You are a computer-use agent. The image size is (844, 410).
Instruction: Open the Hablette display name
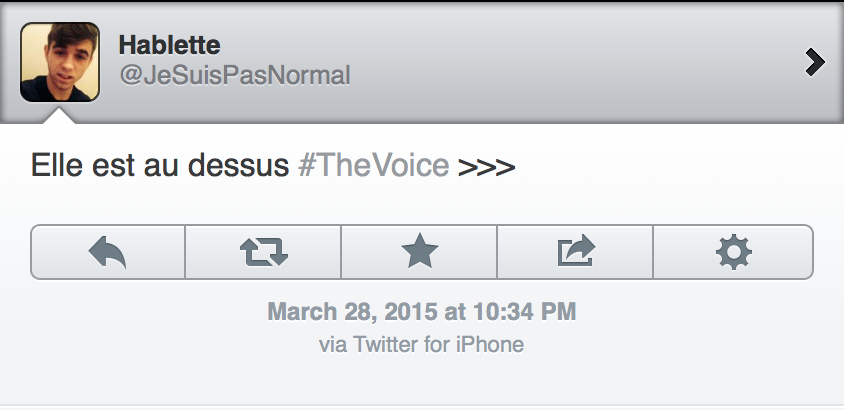[169, 45]
